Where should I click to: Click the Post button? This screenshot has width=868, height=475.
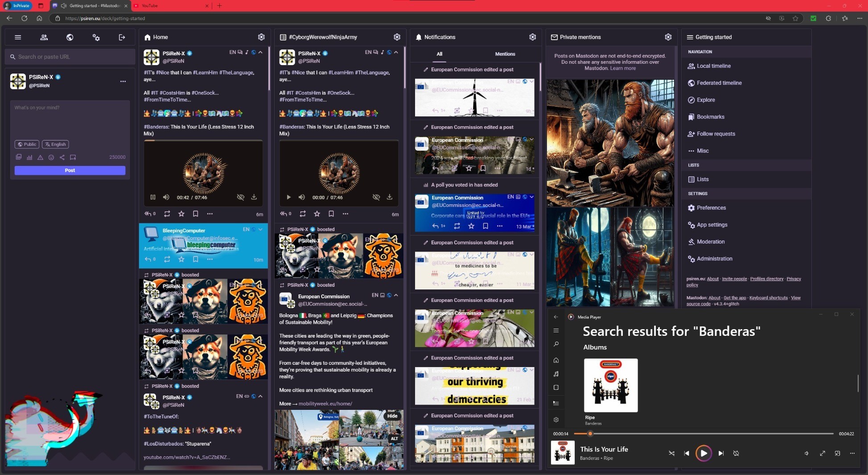click(x=70, y=170)
